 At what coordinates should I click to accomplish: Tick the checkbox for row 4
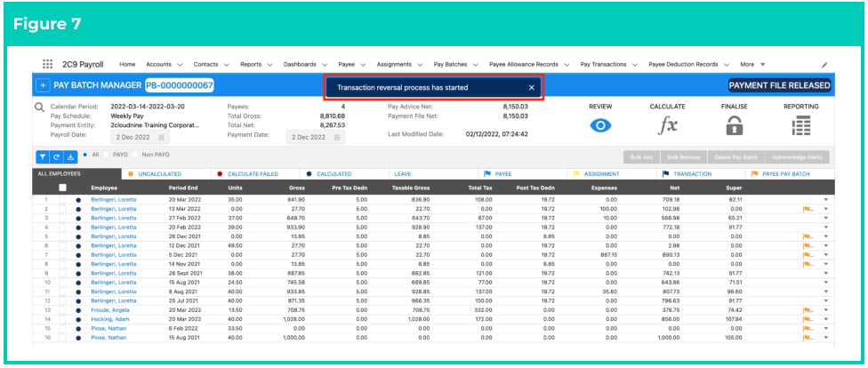click(63, 228)
